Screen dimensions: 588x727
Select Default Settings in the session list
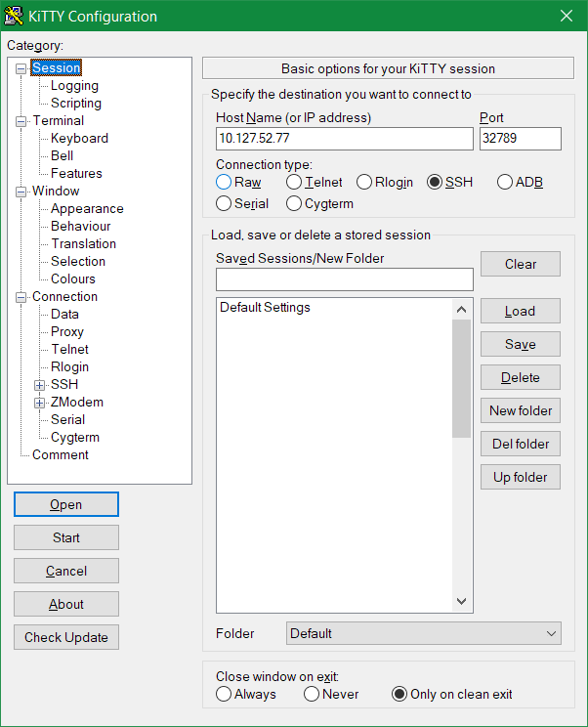[265, 308]
